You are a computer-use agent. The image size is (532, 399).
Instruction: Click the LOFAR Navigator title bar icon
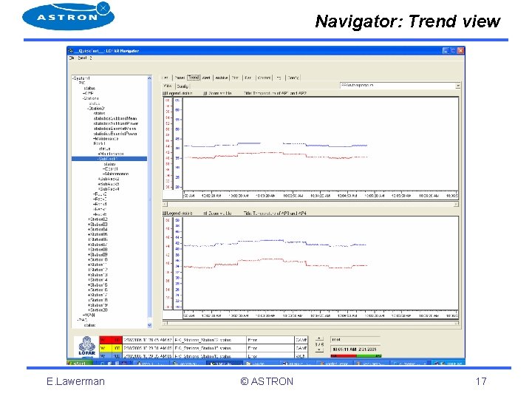(x=71, y=51)
